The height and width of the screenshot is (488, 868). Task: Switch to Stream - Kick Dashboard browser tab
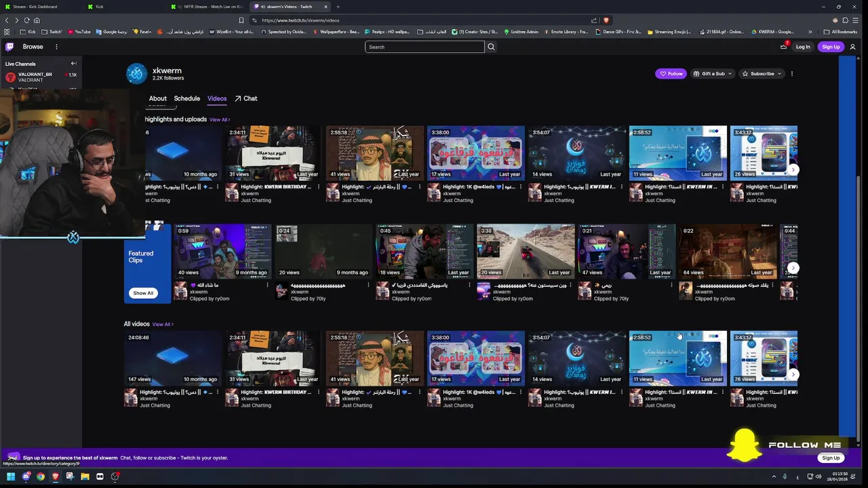(x=41, y=7)
